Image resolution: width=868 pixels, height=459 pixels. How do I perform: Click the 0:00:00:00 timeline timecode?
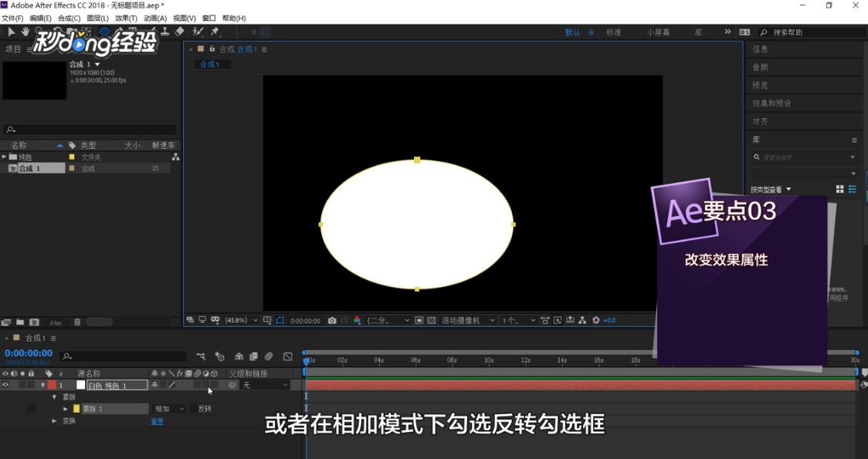click(x=29, y=353)
